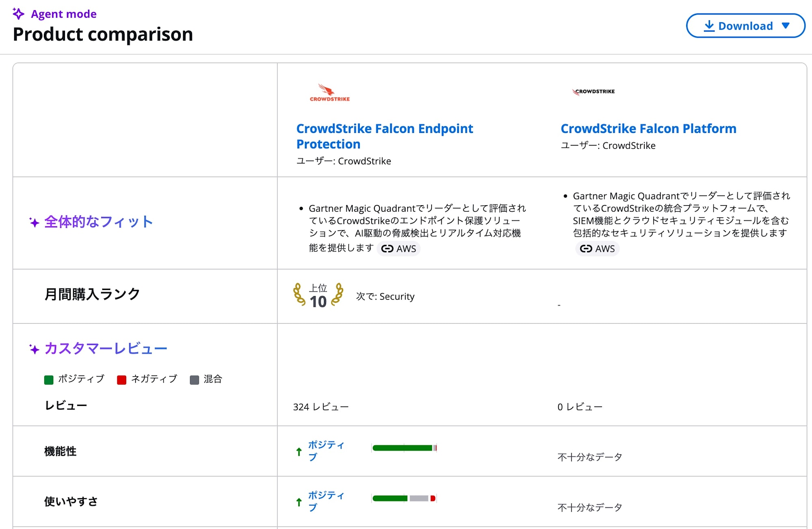The height and width of the screenshot is (529, 812).
Task: Click the red CrowdStrike falcon logo
Action: point(329,93)
